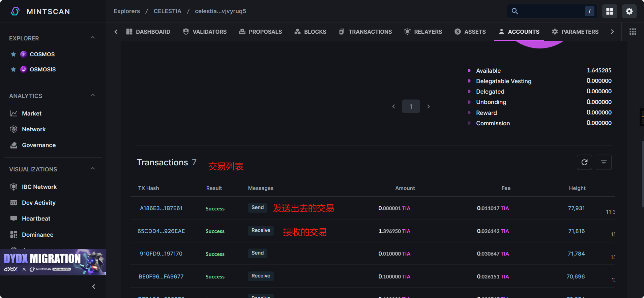Collapse the EXPLORER section
This screenshot has height=298, width=644.
[x=93, y=38]
